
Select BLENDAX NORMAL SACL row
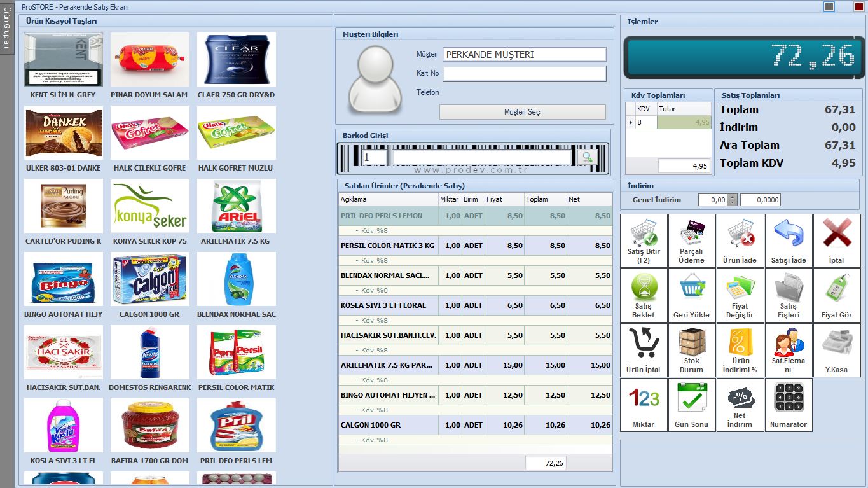coord(476,275)
